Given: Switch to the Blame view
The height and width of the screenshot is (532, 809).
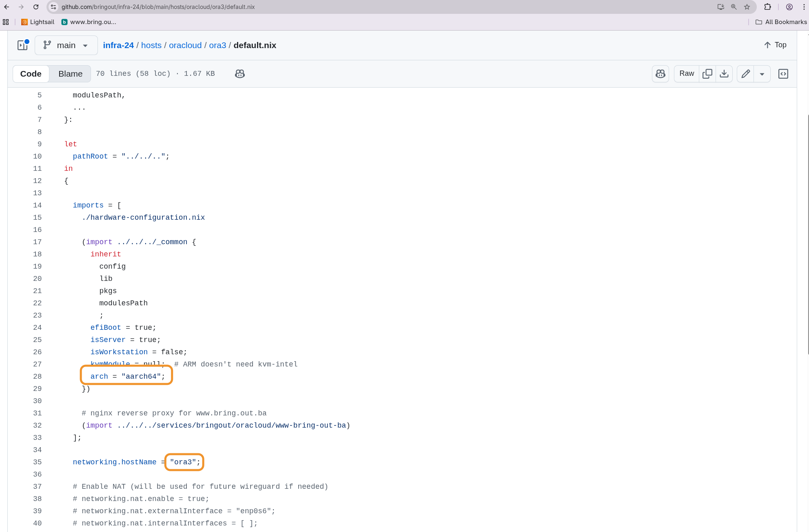Looking at the screenshot, I should point(70,74).
